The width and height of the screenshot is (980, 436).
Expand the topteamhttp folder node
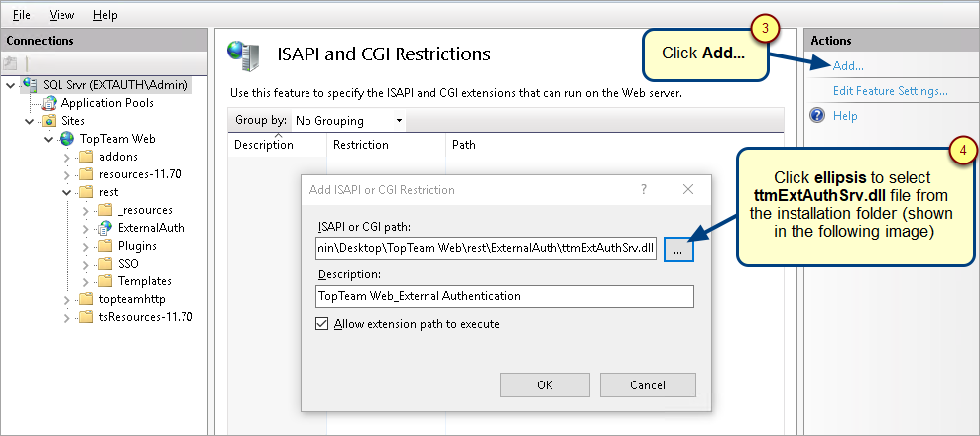coord(67,300)
